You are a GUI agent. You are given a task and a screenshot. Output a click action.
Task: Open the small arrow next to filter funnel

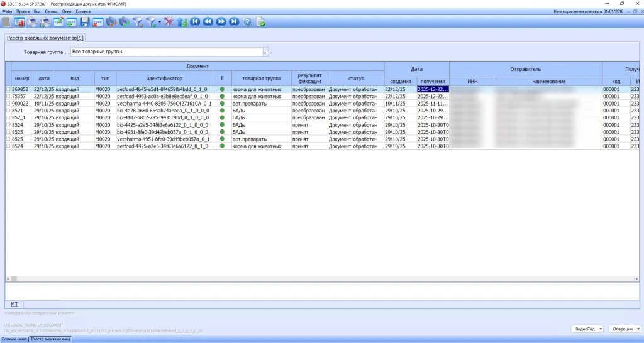coord(160,22)
